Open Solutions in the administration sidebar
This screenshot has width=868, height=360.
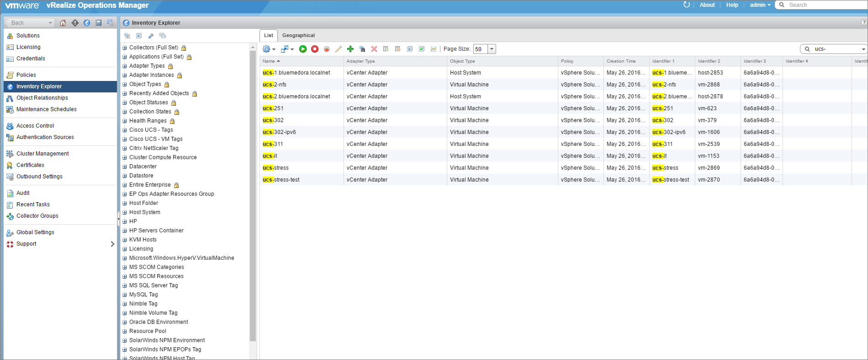coord(28,36)
